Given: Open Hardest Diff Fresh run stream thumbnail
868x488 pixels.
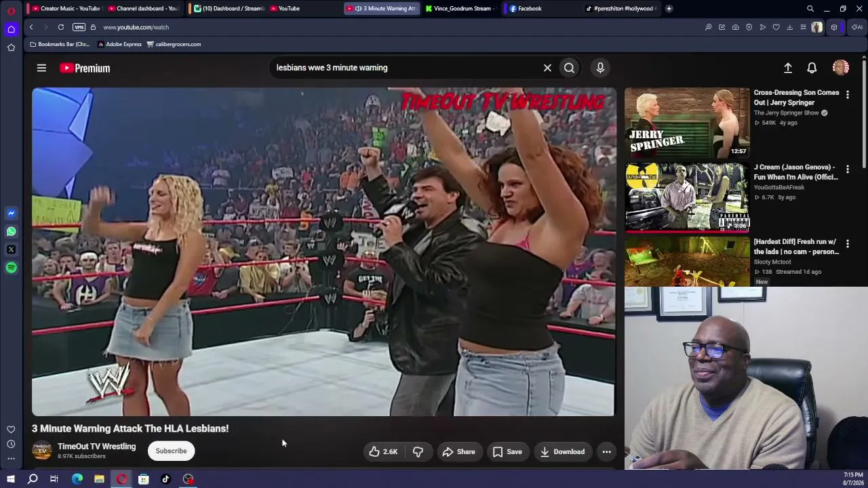Looking at the screenshot, I should click(687, 262).
